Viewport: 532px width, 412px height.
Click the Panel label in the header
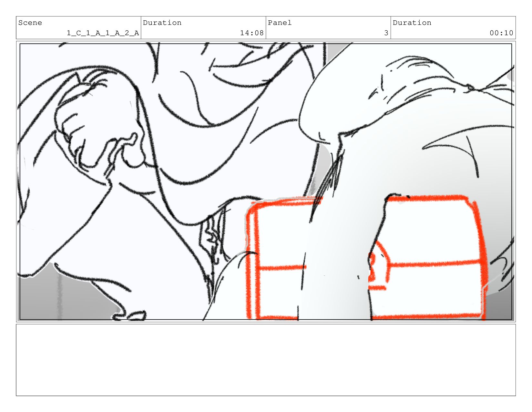point(280,23)
